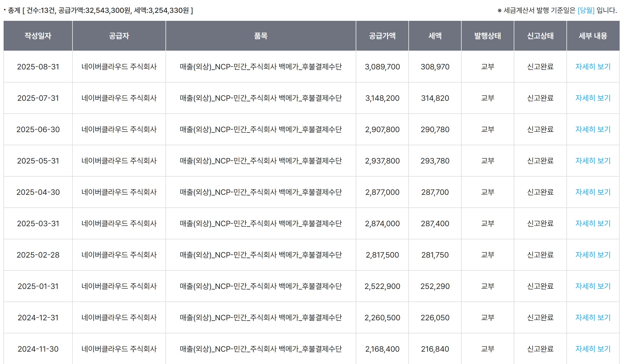Image resolution: width=623 pixels, height=364 pixels.
Task: Click the [당월] issue-basis link
Action: (586, 10)
